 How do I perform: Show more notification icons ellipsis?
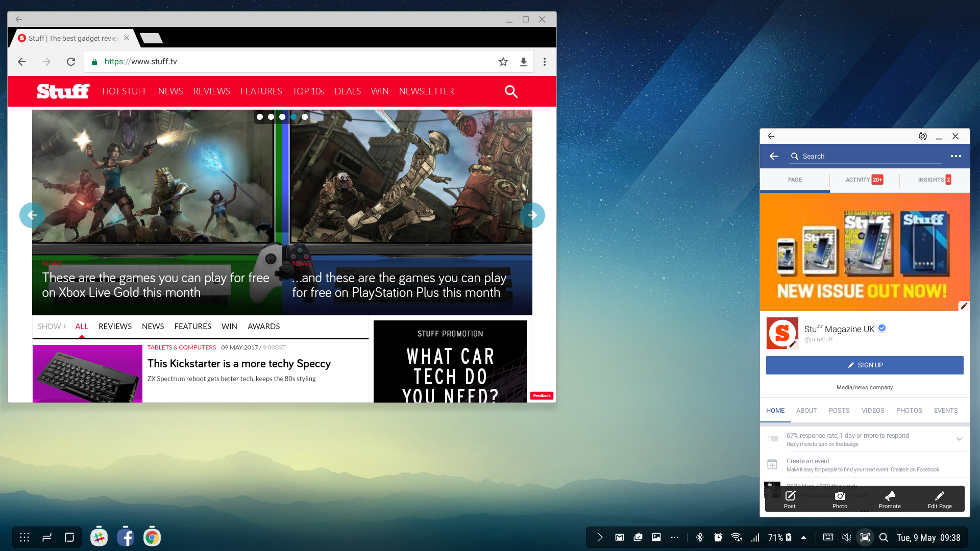point(675,537)
